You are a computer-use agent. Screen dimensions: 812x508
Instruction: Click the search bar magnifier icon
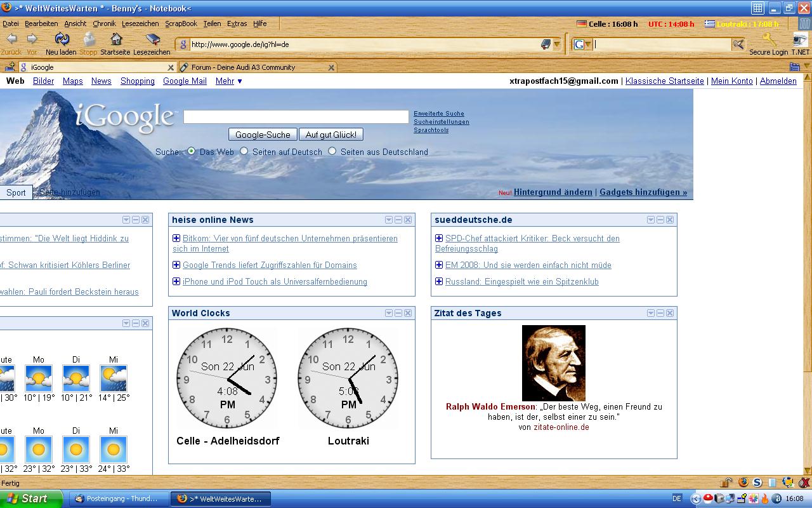pyautogui.click(x=738, y=44)
